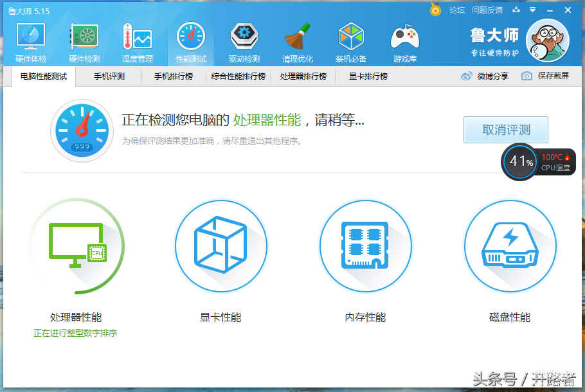Viewport: 585px width, 392px height.
Task: Switch to 电脑性能测试 tab
Action: coord(44,76)
